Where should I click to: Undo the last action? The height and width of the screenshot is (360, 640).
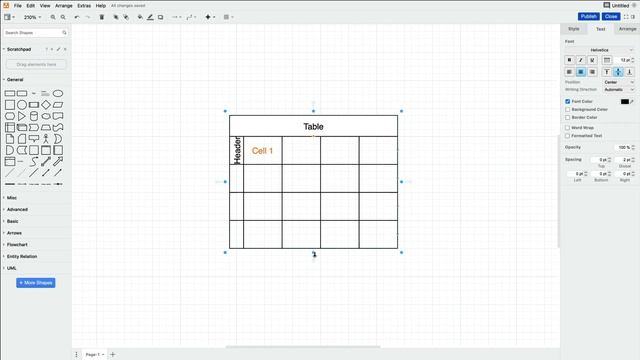[77, 17]
